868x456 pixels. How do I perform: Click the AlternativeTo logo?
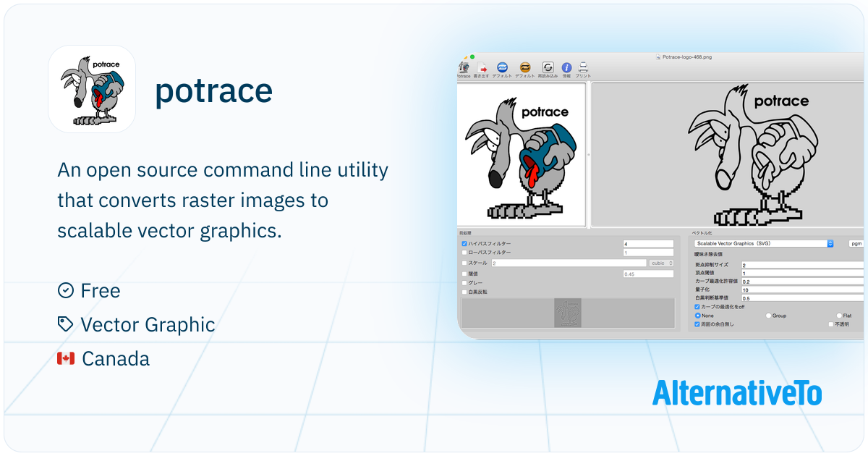(x=737, y=392)
